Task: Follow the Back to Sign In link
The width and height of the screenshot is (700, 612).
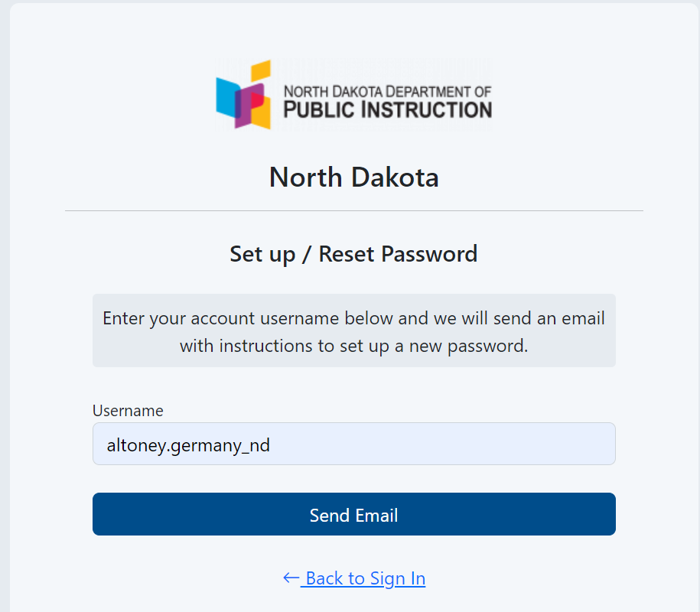Action: click(x=364, y=578)
